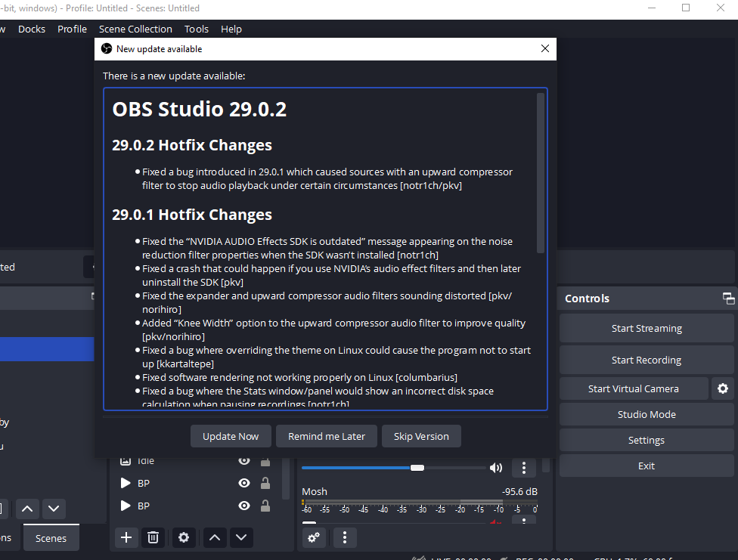738x560 pixels.
Task: Open the mixer three-dot menu beside the gears
Action: coord(345,537)
